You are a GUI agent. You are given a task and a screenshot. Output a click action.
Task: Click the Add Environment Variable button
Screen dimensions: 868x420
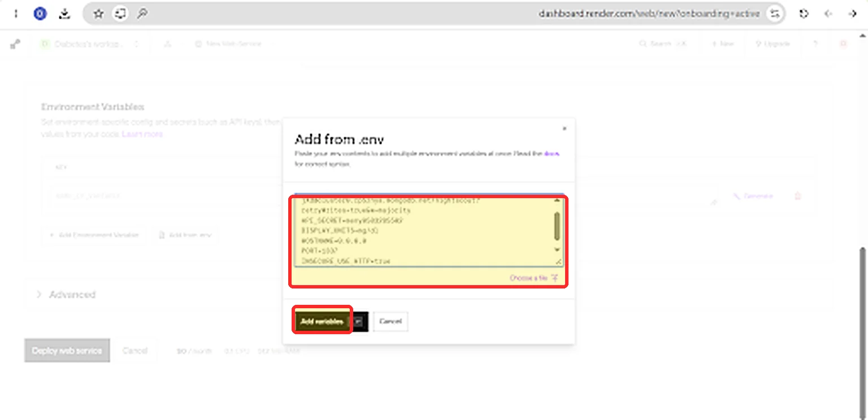94,235
